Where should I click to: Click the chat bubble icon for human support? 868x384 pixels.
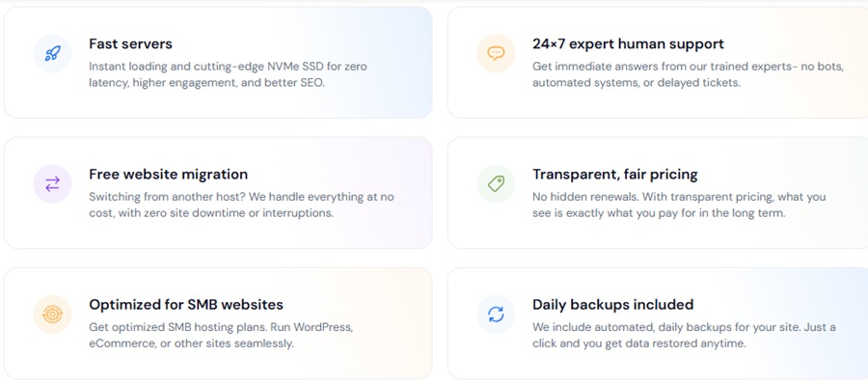click(496, 54)
